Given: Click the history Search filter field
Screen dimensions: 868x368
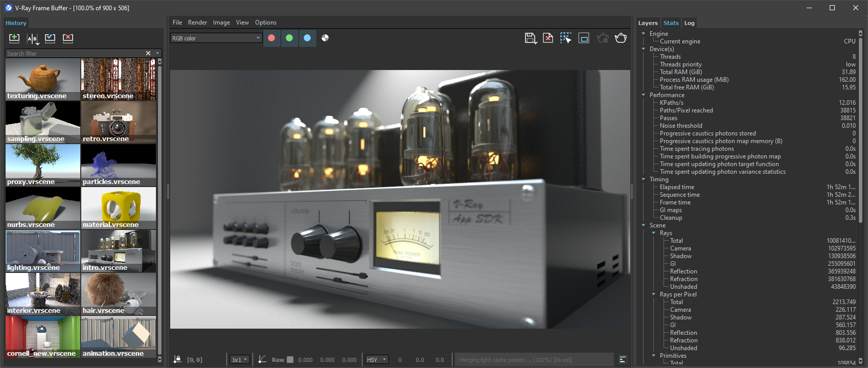Looking at the screenshot, I should 75,53.
